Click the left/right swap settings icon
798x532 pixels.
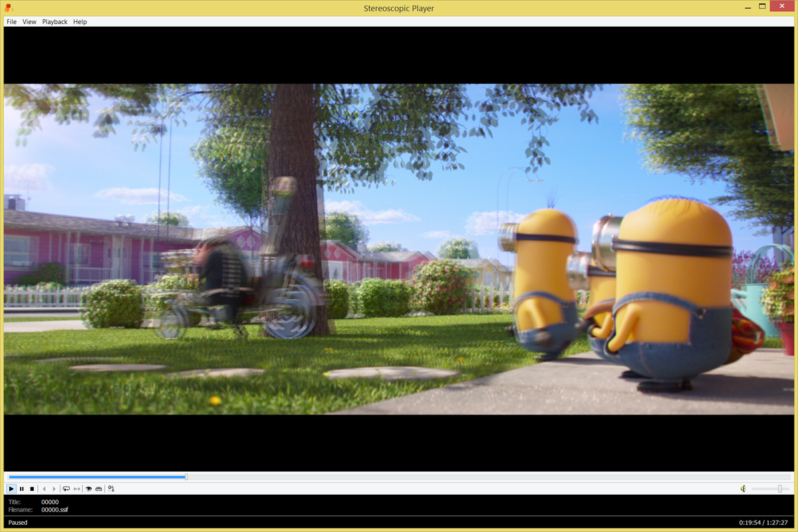click(x=111, y=489)
